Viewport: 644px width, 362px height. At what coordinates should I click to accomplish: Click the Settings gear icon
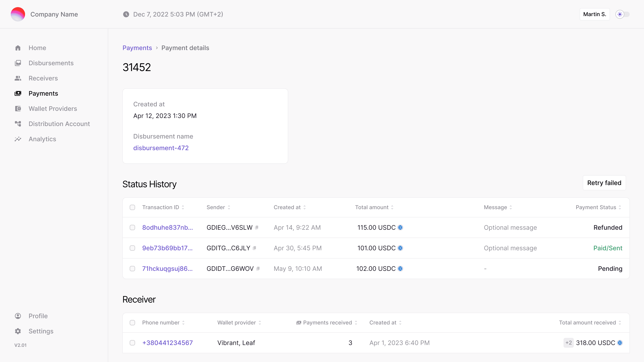point(18,331)
